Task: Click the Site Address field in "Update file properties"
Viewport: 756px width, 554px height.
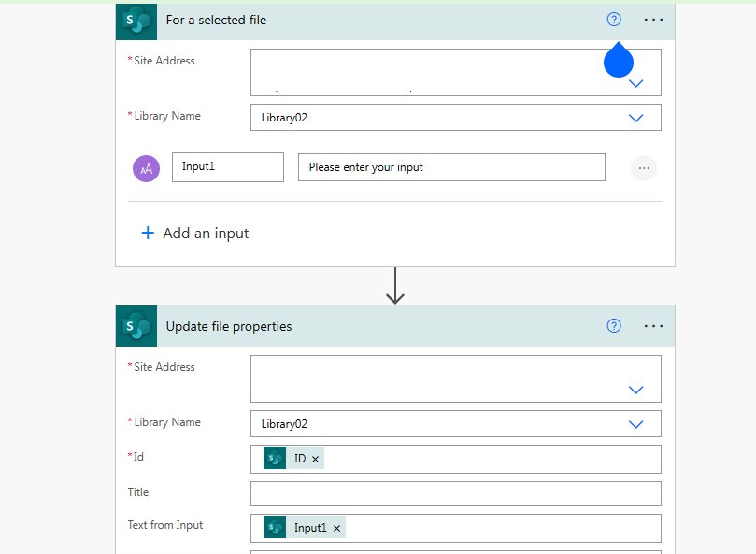Action: pos(456,379)
